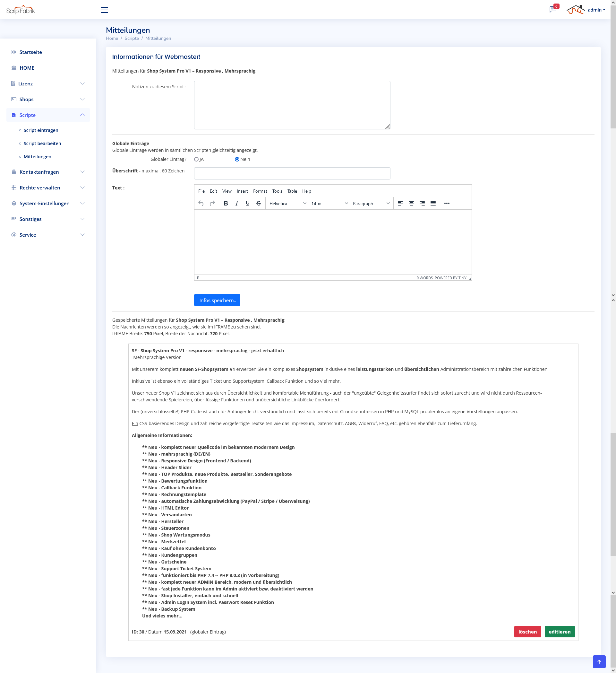
Task: Center editor text
Action: click(x=411, y=203)
